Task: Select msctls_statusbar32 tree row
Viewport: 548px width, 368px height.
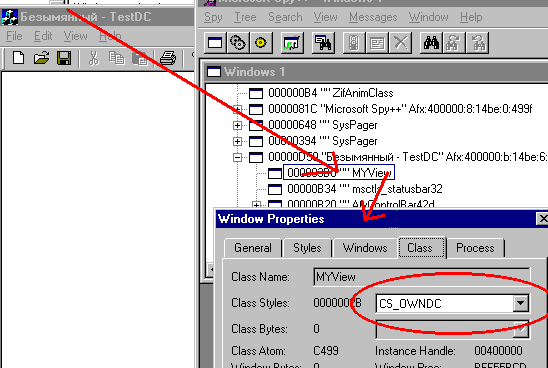Action: point(365,189)
